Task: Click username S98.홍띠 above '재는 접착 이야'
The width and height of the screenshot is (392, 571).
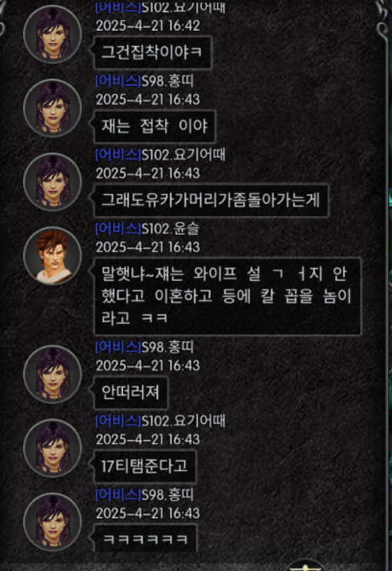Action: [168, 81]
